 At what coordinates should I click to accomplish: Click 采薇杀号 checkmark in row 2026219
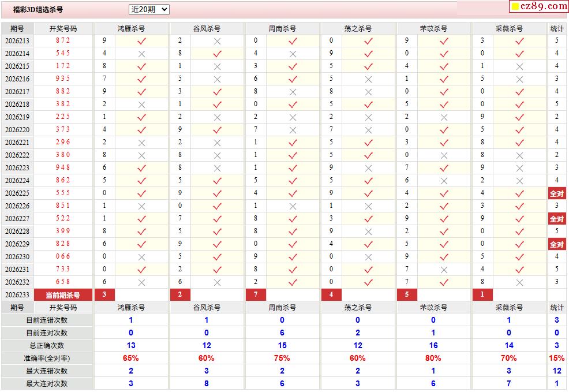click(x=519, y=117)
